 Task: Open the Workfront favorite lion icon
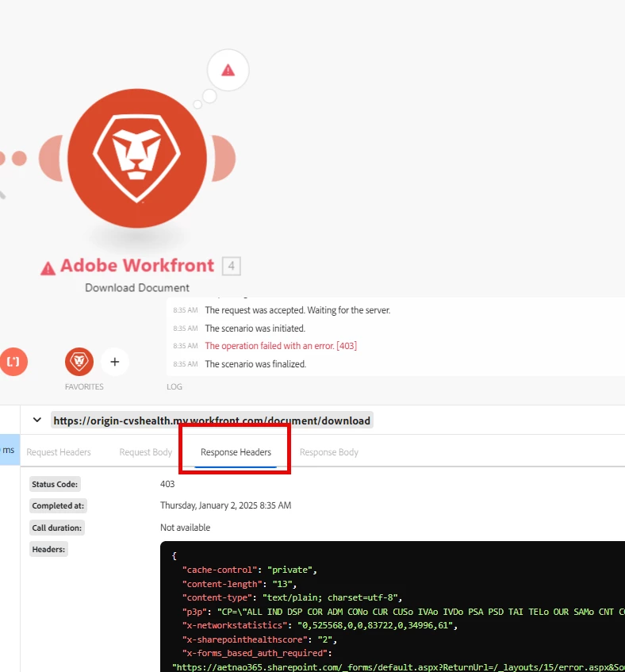pyautogui.click(x=79, y=362)
